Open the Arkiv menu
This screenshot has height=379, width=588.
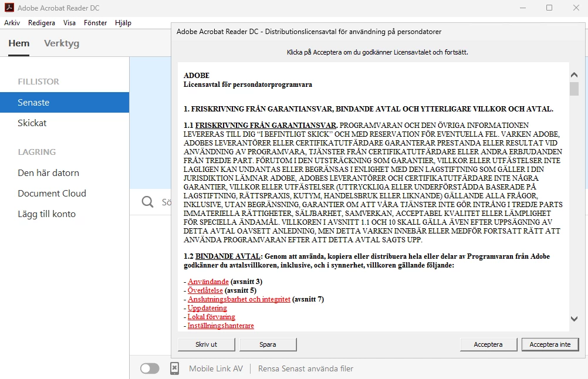pos(12,23)
